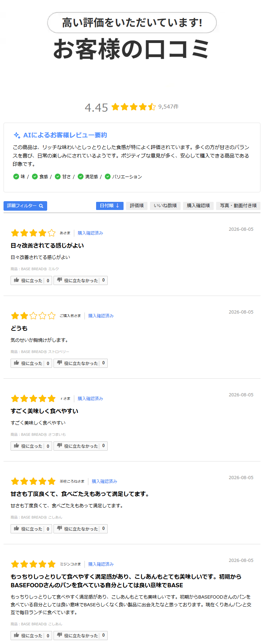Mark どうも review as 役に立った
The image size is (264, 644).
click(31, 363)
